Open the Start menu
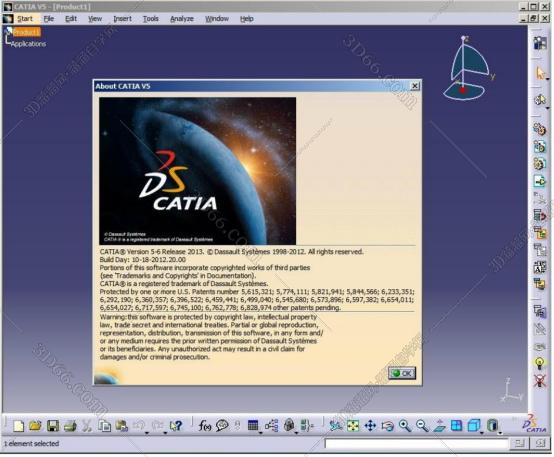 pos(25,19)
